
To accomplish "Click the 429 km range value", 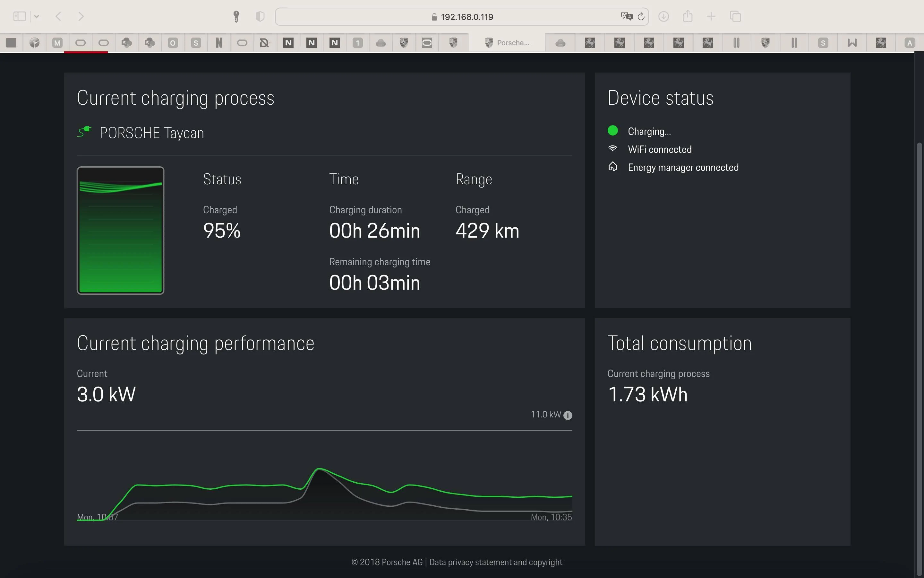I will [487, 231].
